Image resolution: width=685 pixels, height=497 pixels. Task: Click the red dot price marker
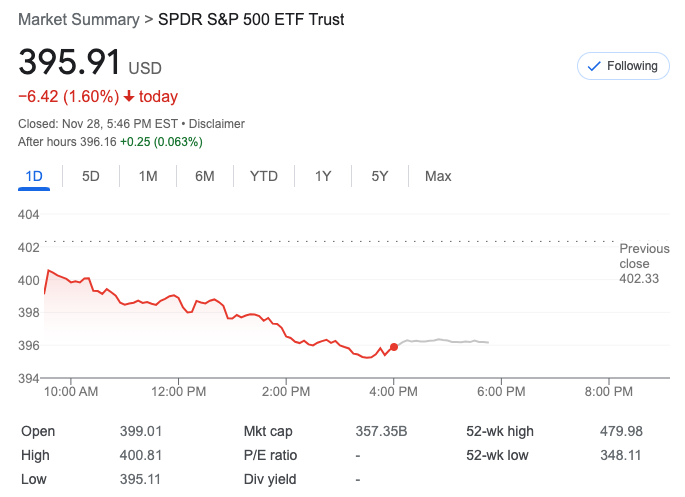coord(394,347)
